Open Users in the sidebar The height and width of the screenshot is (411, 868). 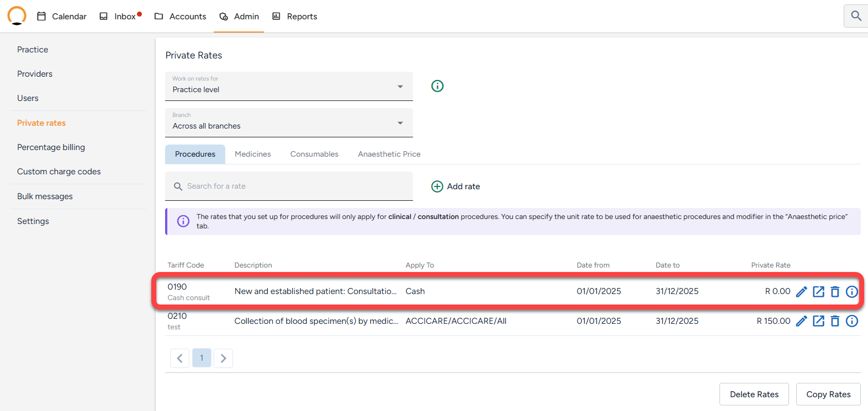tap(28, 98)
